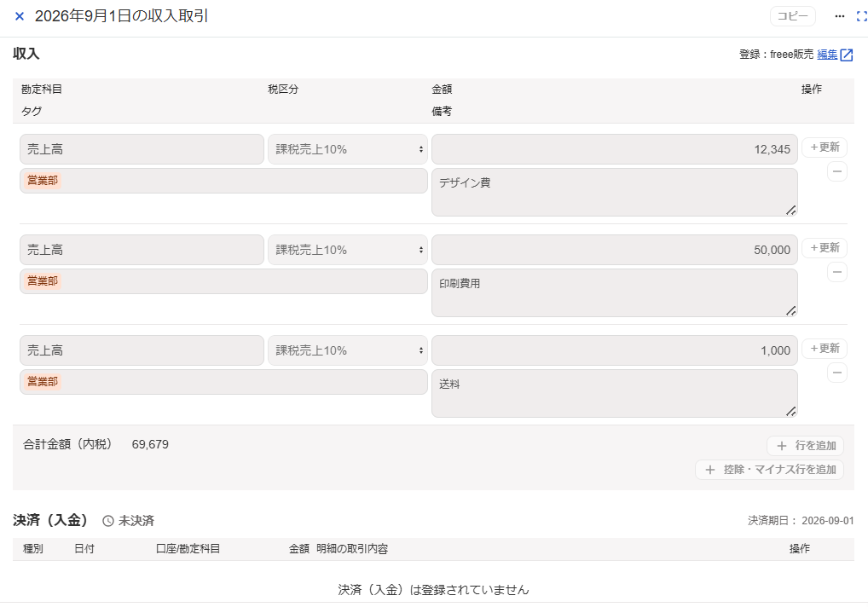This screenshot has width=868, height=607.
Task: Select 売上高 account field in 12,345 row
Action: 142,149
